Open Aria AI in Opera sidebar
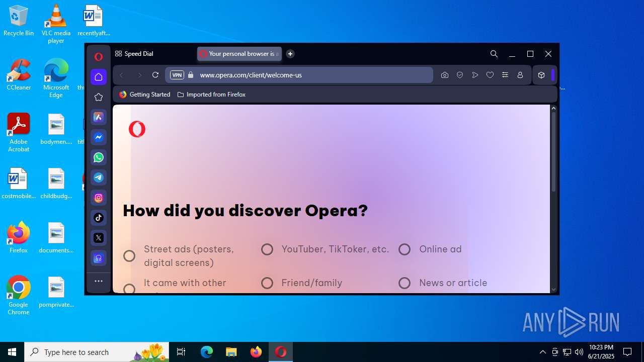The height and width of the screenshot is (362, 644). (99, 117)
